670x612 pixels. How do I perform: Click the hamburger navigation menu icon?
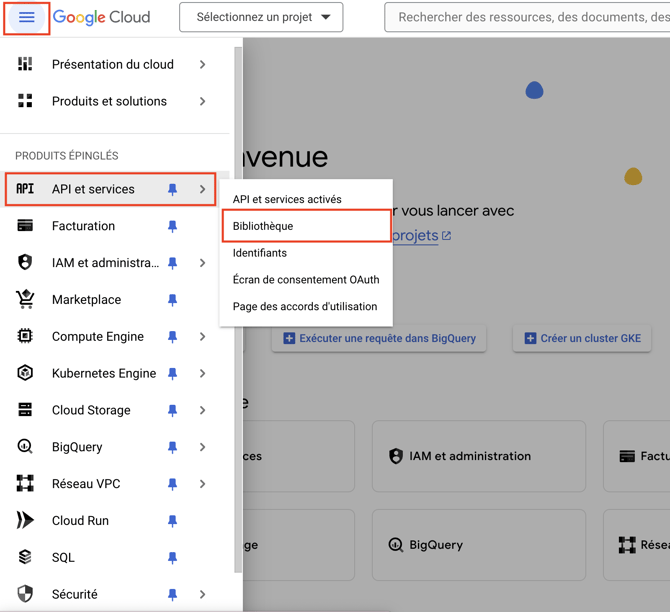[x=27, y=17]
